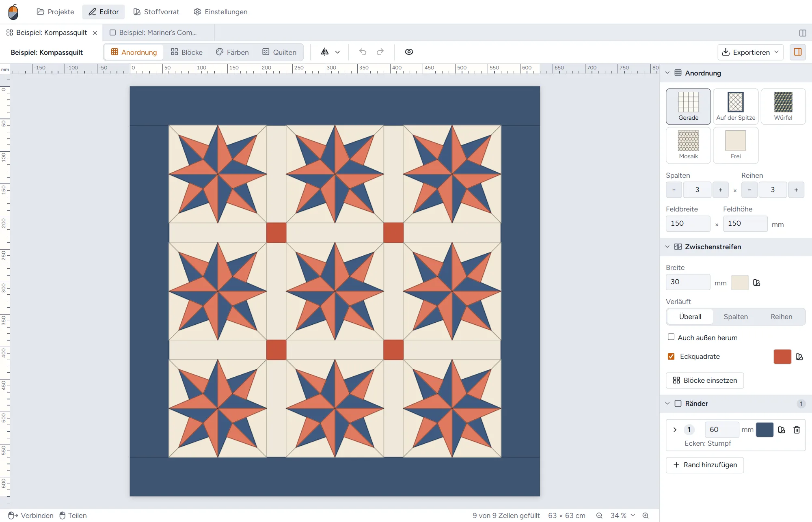The width and height of the screenshot is (812, 522).
Task: Open the Eckquadrate red color swatch
Action: (782, 356)
